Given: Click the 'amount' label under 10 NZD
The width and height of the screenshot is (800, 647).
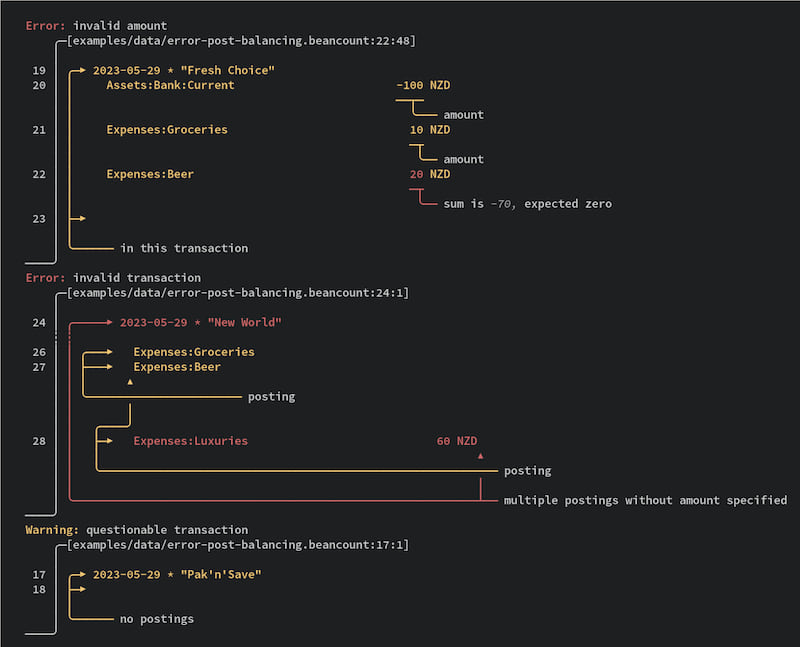Looking at the screenshot, I should coord(463,159).
